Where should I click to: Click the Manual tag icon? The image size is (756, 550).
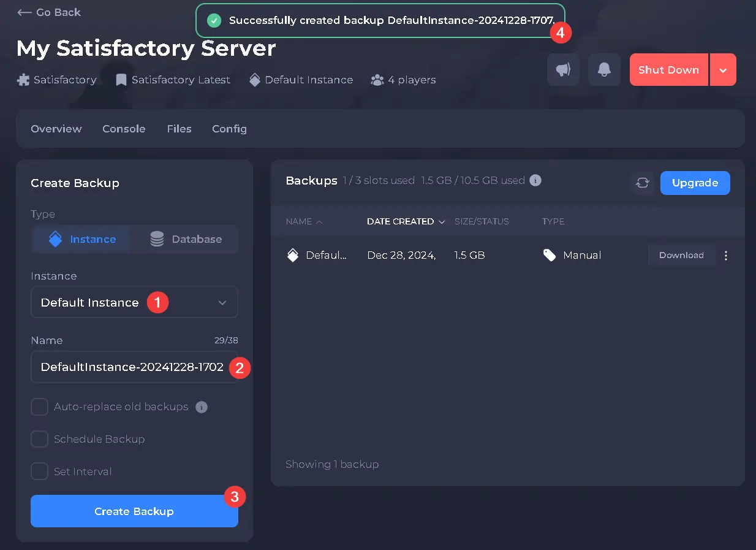point(550,255)
